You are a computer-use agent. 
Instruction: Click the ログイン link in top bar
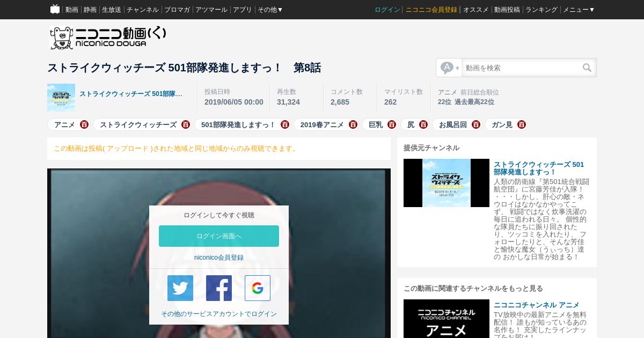tap(387, 10)
